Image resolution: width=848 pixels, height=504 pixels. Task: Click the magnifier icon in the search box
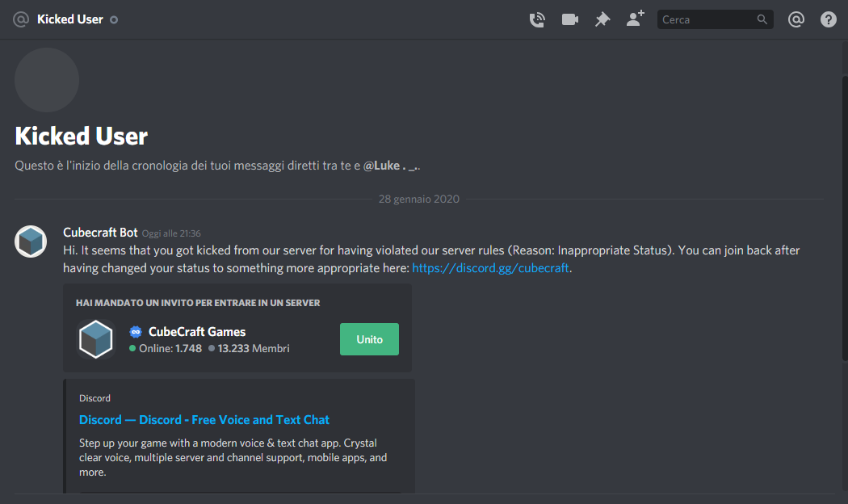pyautogui.click(x=762, y=19)
